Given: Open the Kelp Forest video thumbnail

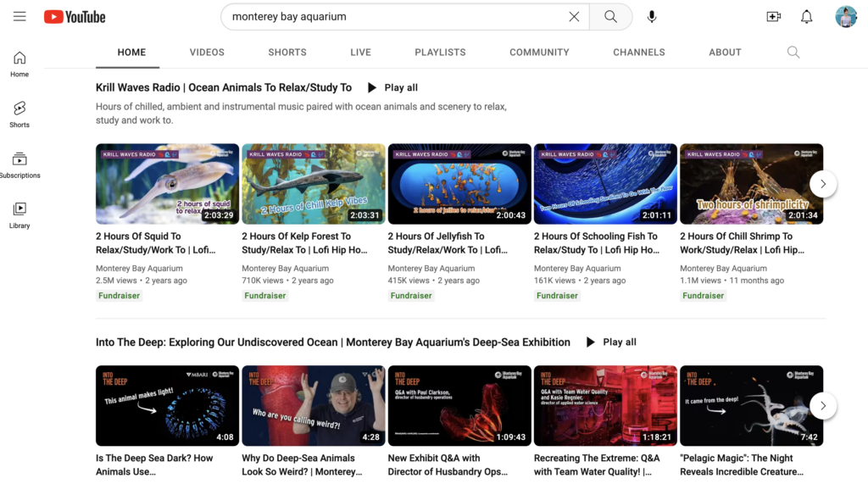Looking at the screenshot, I should click(314, 184).
